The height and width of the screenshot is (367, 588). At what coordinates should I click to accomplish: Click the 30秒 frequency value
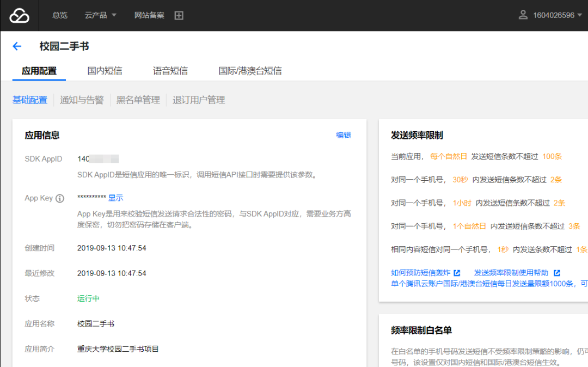point(460,180)
